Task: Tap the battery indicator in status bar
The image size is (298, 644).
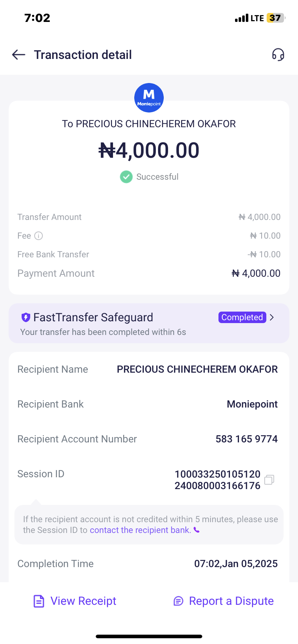Action: 276,18
